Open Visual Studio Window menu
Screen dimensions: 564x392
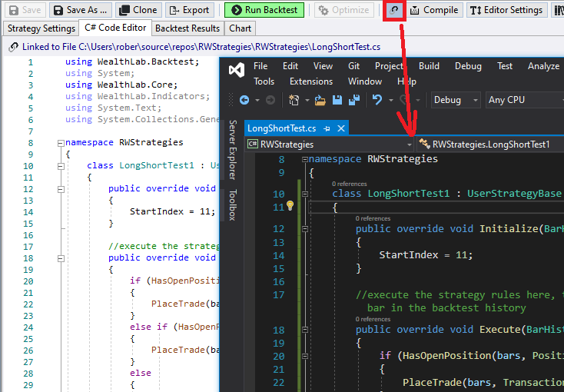(x=365, y=81)
